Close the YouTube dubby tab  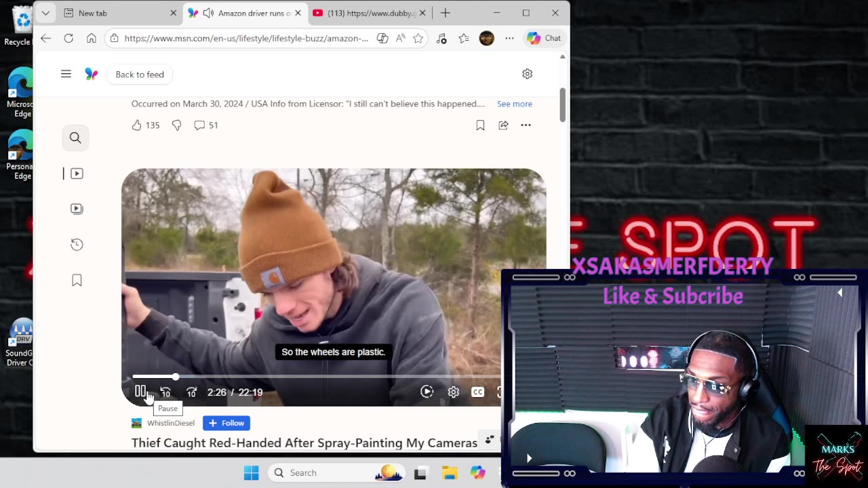tap(423, 13)
